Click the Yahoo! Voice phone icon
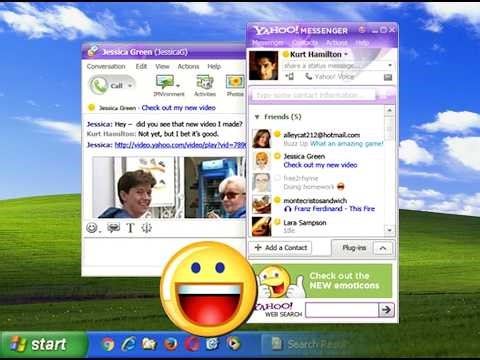 [x=309, y=77]
